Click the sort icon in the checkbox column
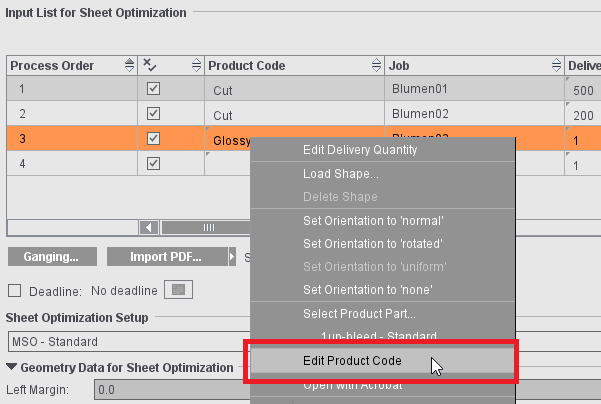 point(194,66)
